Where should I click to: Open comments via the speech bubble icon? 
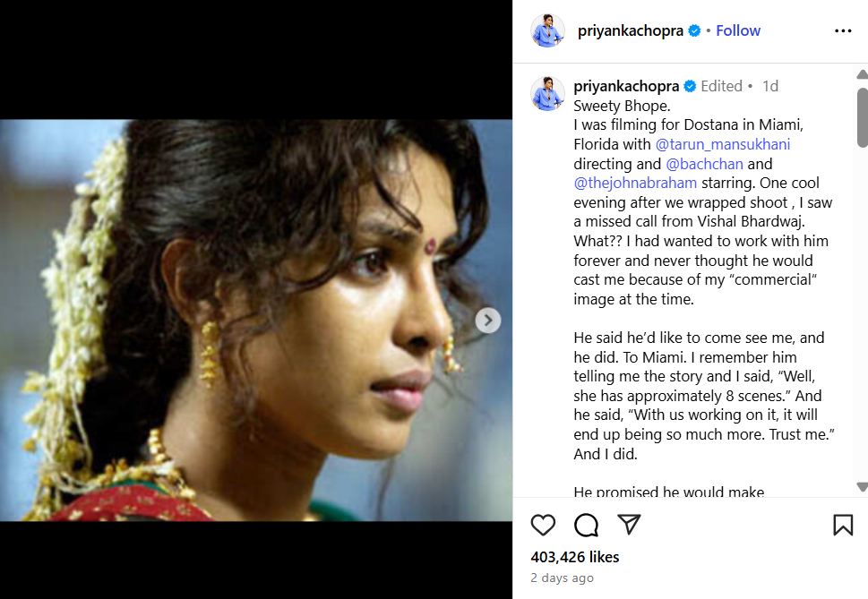point(586,525)
